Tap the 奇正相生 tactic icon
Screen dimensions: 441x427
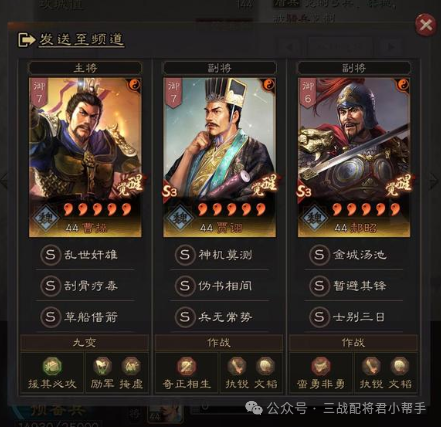pos(187,367)
